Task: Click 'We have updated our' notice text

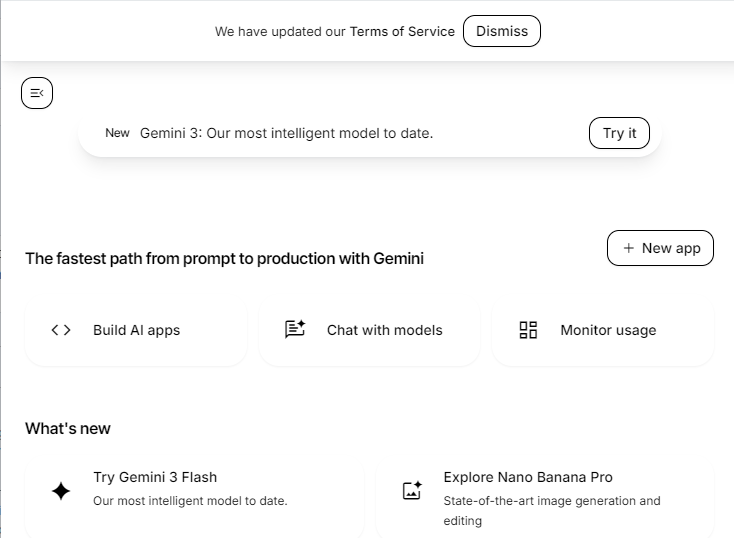Action: 280,31
